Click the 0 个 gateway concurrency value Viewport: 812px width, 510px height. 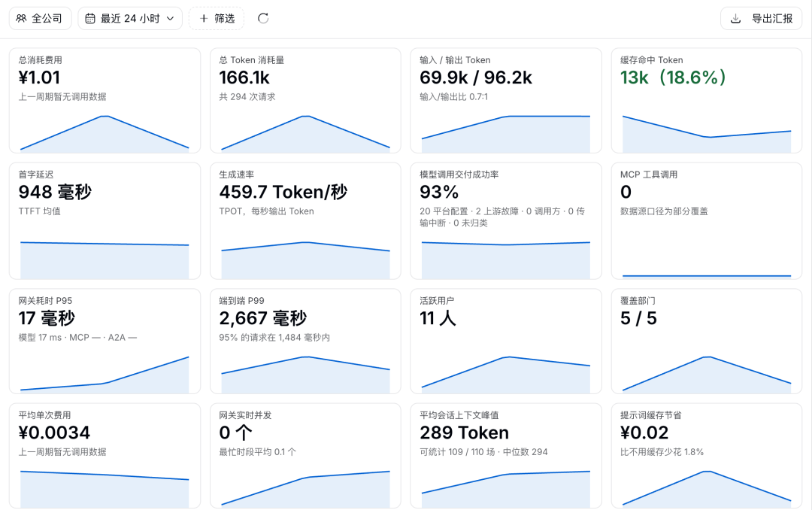[x=235, y=433]
